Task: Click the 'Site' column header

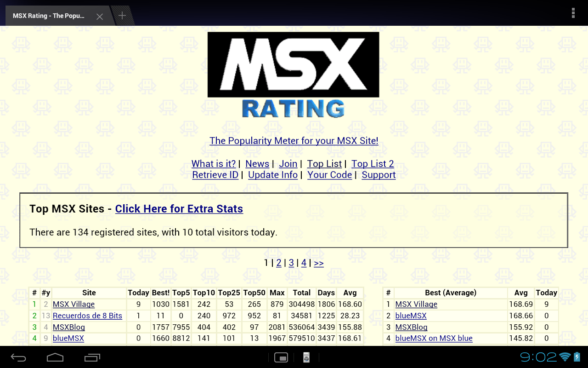Action: [89, 293]
